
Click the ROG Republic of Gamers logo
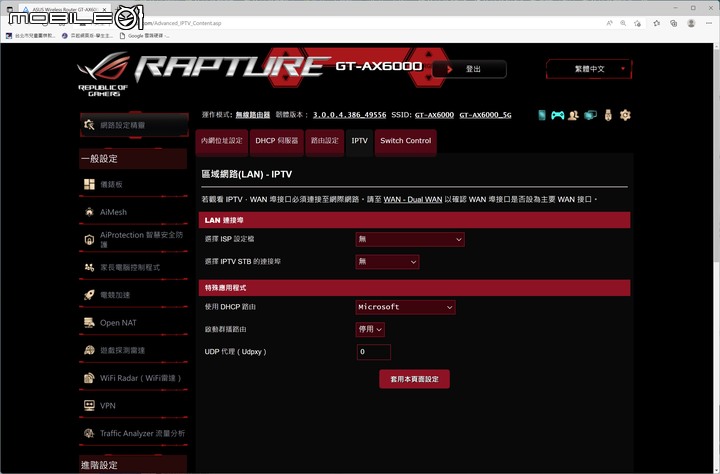point(104,74)
